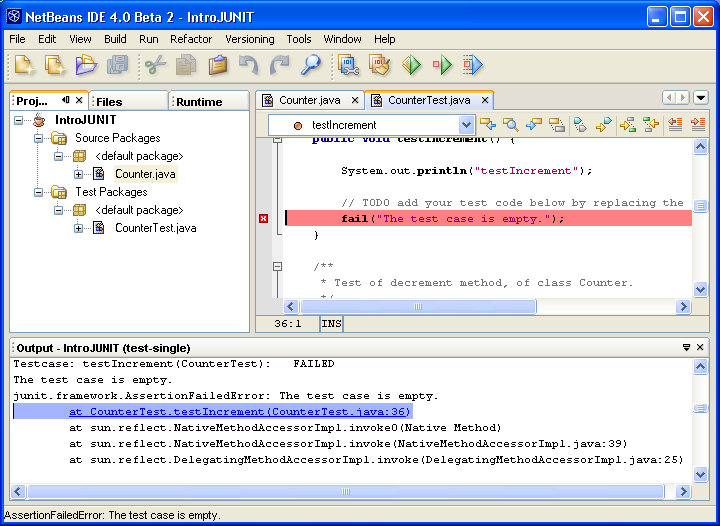Close the Projects panel tab
This screenshot has width=720, height=526.
(x=79, y=100)
